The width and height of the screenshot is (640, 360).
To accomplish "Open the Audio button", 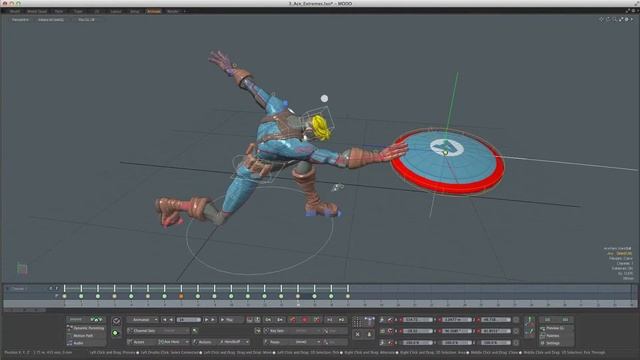I will pyautogui.click(x=86, y=343).
